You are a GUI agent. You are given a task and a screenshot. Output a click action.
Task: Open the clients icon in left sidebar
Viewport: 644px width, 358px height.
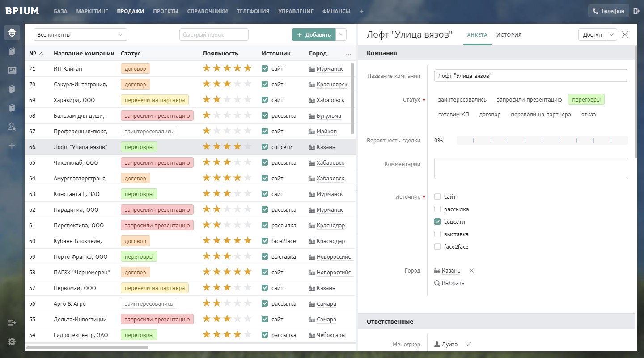[12, 32]
